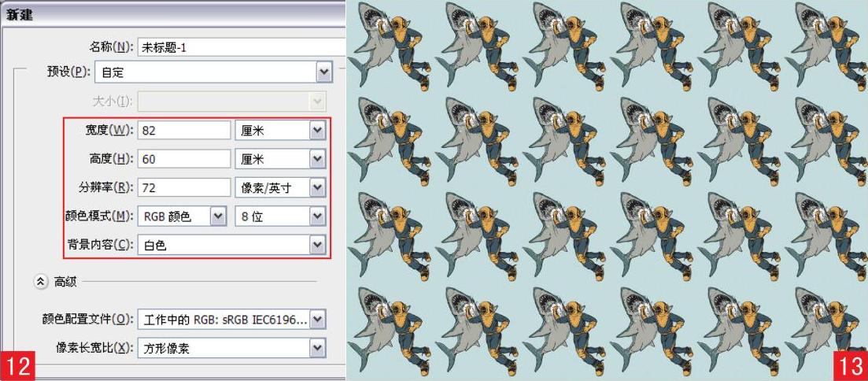Click the 颜色模式(M) label

99,217
